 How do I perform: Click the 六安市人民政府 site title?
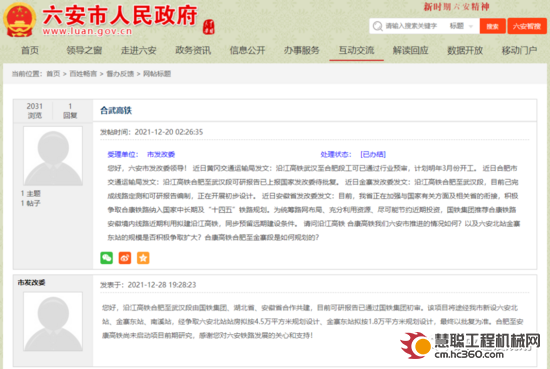point(120,15)
